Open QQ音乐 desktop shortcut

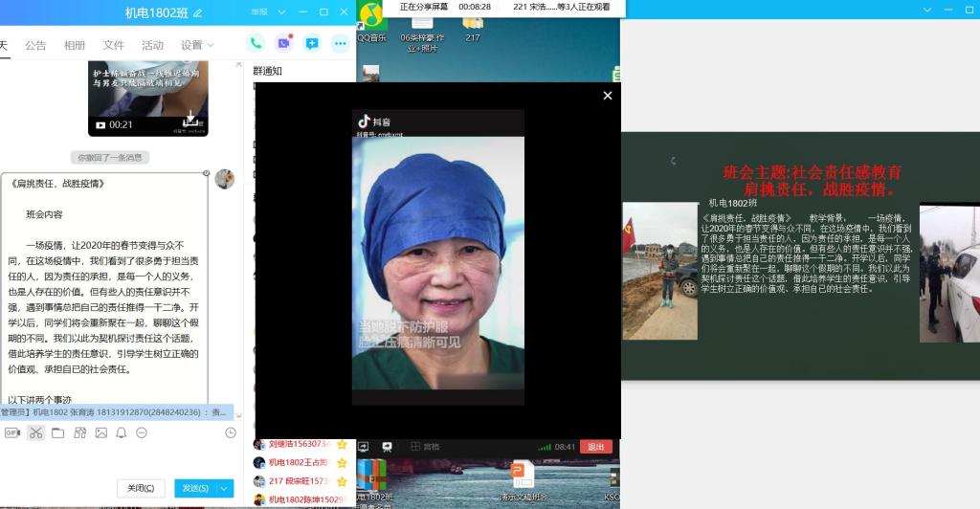click(x=371, y=24)
